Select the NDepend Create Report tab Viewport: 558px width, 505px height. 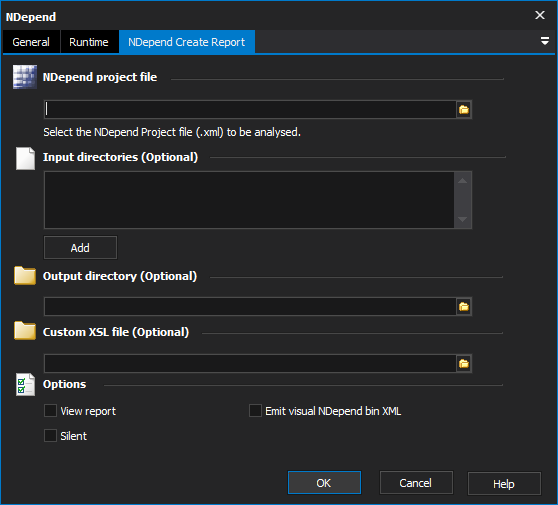187,42
